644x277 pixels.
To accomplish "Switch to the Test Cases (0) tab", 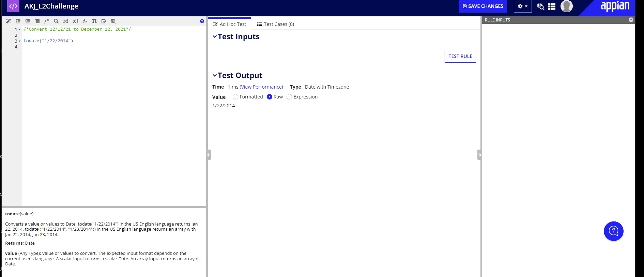I will coord(275,24).
